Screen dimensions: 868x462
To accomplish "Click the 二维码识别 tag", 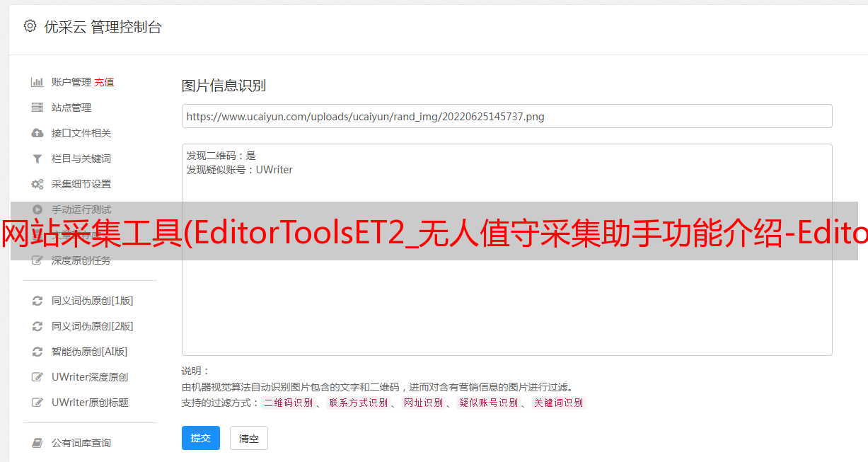I will [x=288, y=403].
